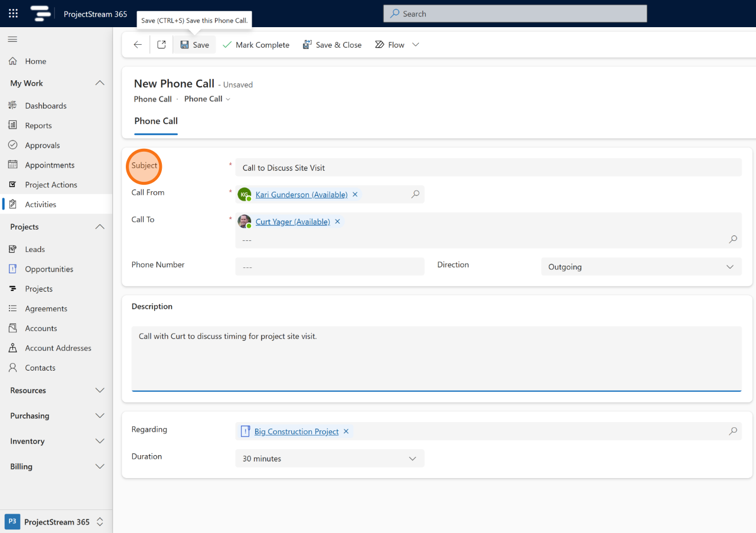Viewport: 756px width, 533px height.
Task: Remove Big Construction Project from Regarding
Action: 346,431
